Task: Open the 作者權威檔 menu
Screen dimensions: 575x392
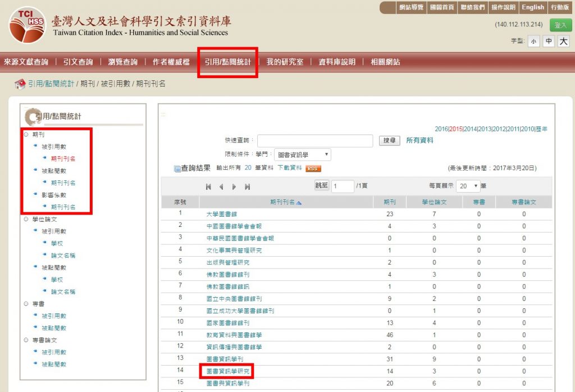Action: [171, 62]
